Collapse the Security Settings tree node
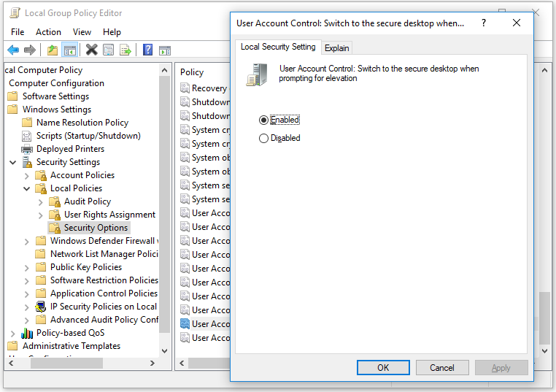 [x=13, y=163]
